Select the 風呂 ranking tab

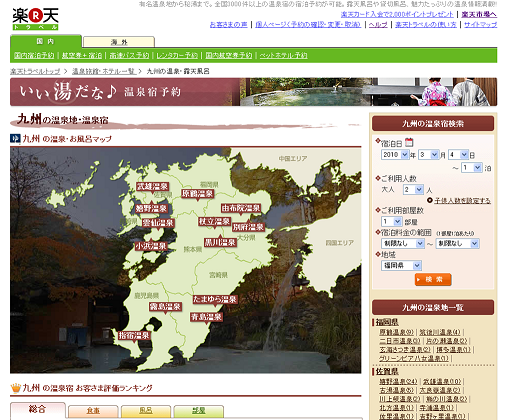pyautogui.click(x=146, y=411)
